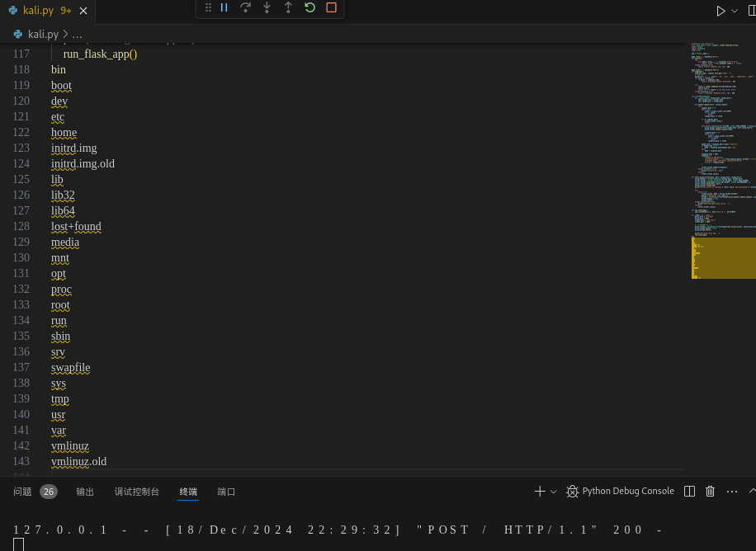Image resolution: width=756 pixels, height=551 pixels.
Task: Stop debugging with the red square
Action: click(331, 7)
